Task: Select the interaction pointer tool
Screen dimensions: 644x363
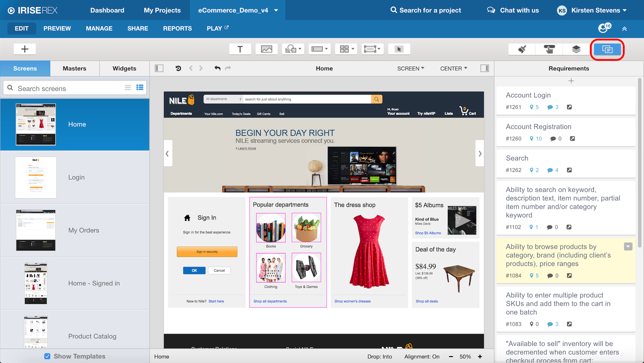Action: (x=399, y=49)
